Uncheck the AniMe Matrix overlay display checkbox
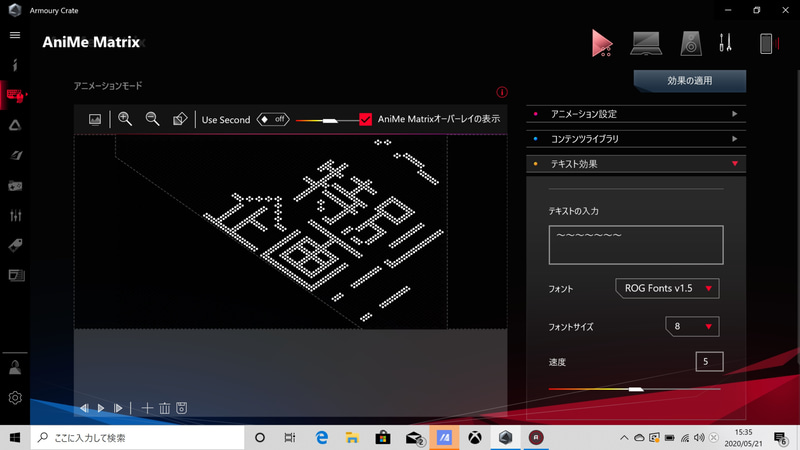Image resolution: width=800 pixels, height=450 pixels. 365,119
